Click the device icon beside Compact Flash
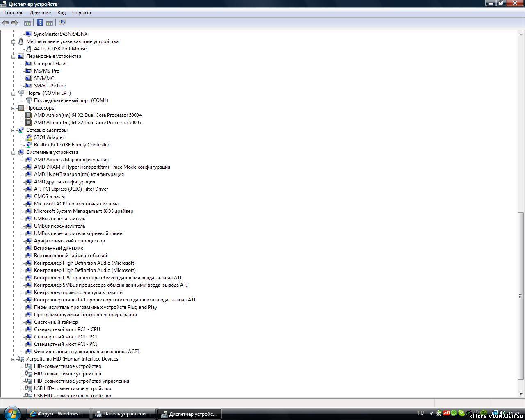Viewport: 525px width, 420px height. click(29, 64)
